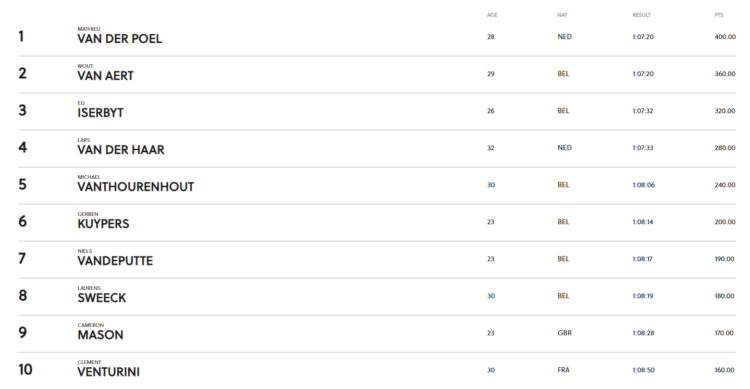Click Michael Vanthourenhout's name
Image resolution: width=750 pixels, height=389 pixels.
135,187
